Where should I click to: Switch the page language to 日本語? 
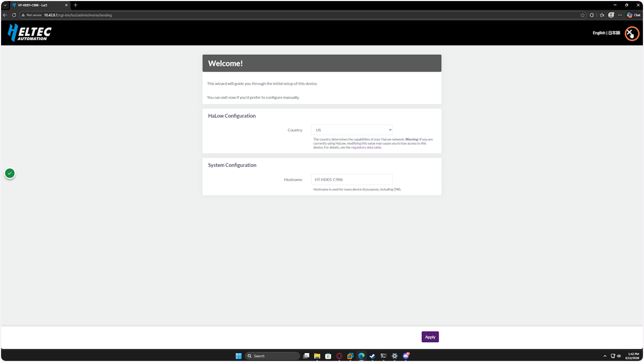[613, 33]
